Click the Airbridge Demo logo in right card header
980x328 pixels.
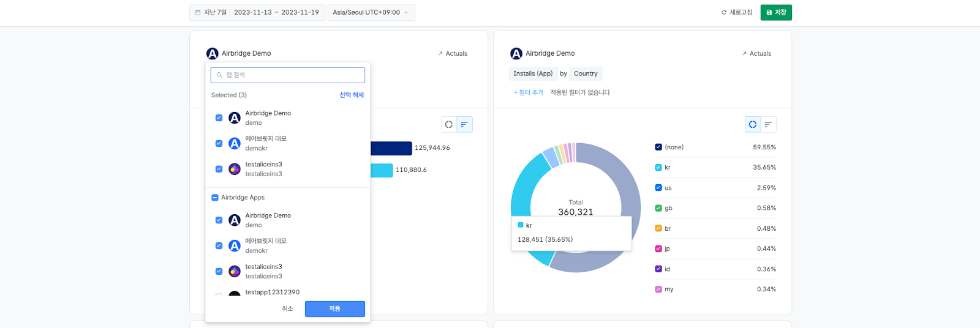click(x=516, y=54)
